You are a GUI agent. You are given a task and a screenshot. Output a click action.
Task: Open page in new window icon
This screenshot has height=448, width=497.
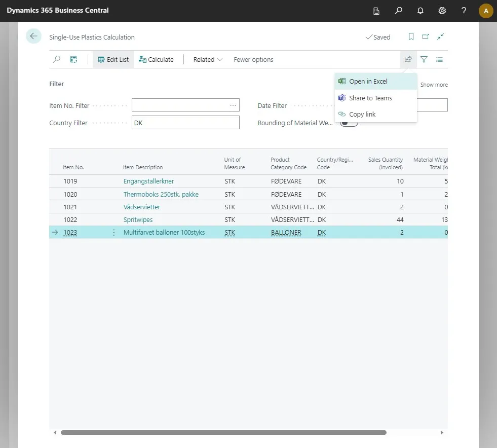pos(426,37)
